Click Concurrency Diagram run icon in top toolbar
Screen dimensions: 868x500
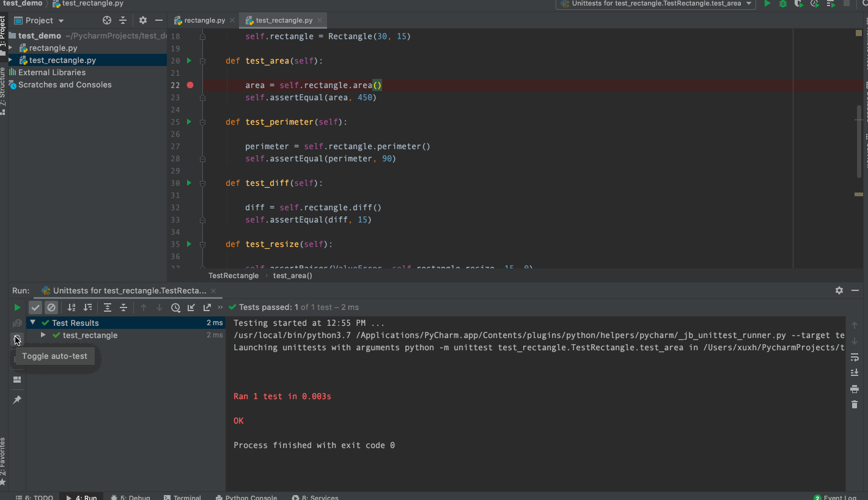(831, 4)
